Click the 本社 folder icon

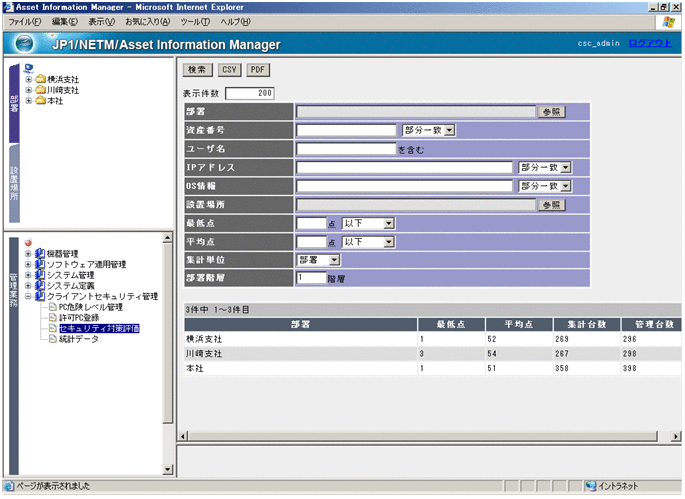[41, 101]
